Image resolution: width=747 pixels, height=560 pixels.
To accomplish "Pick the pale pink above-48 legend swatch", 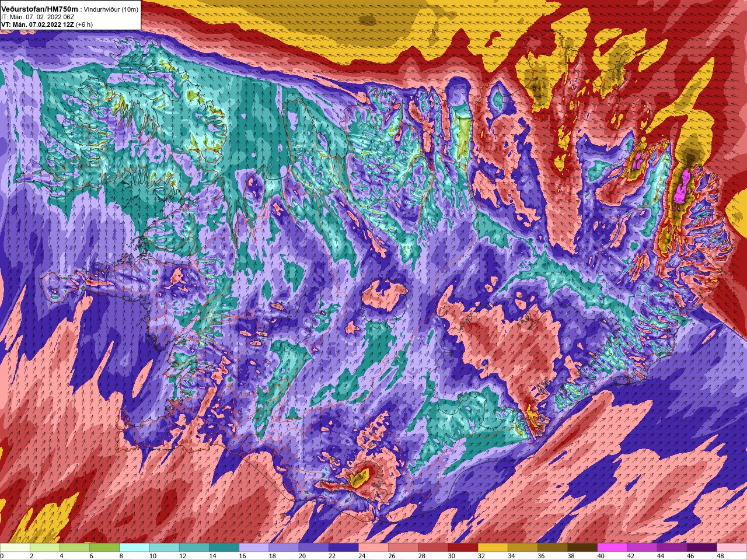I will pyautogui.click(x=731, y=548).
